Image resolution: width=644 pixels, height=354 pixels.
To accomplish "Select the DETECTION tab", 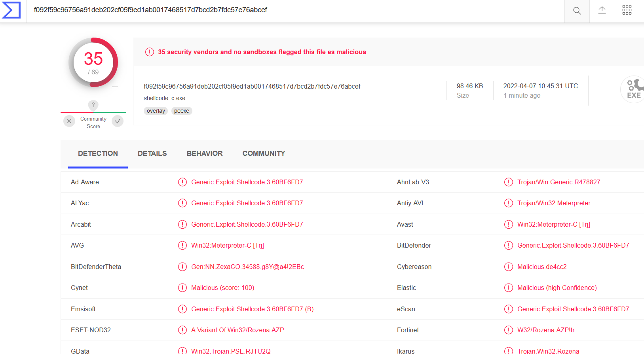I will [x=98, y=153].
